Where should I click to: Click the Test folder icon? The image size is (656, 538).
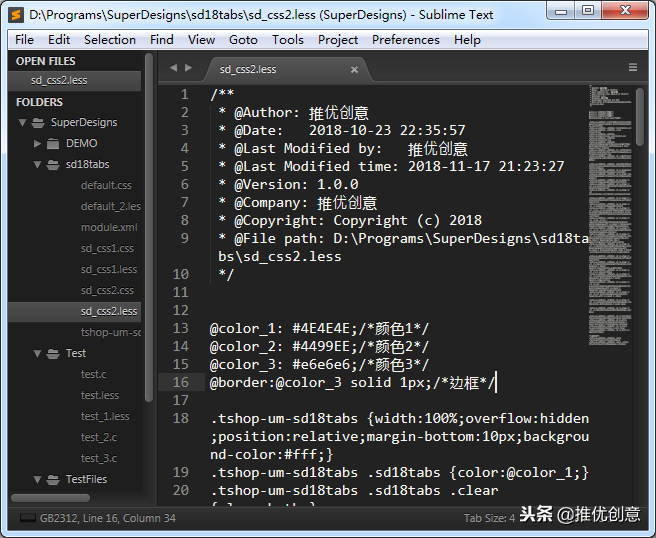(53, 354)
